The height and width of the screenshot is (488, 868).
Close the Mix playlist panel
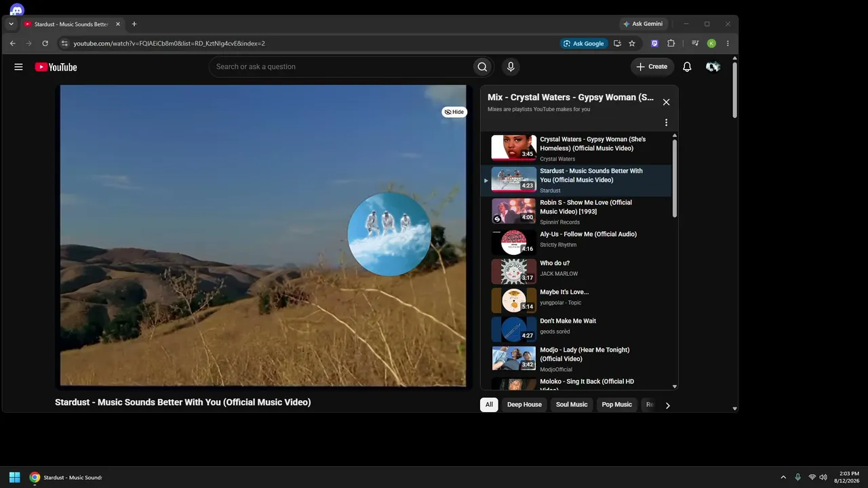point(666,102)
